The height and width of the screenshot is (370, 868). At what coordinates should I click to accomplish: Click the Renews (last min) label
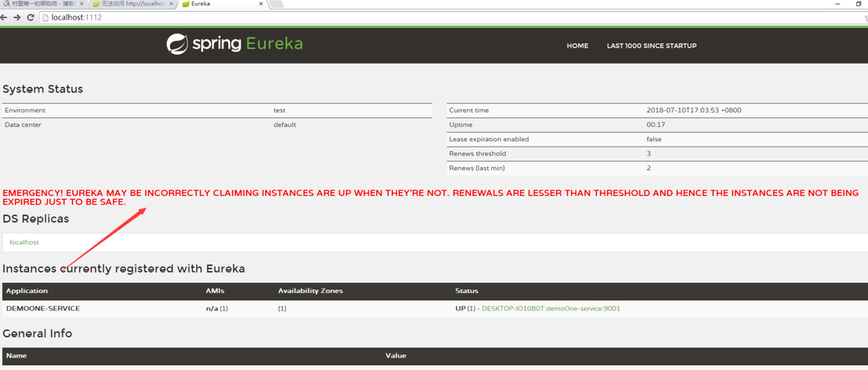(477, 168)
